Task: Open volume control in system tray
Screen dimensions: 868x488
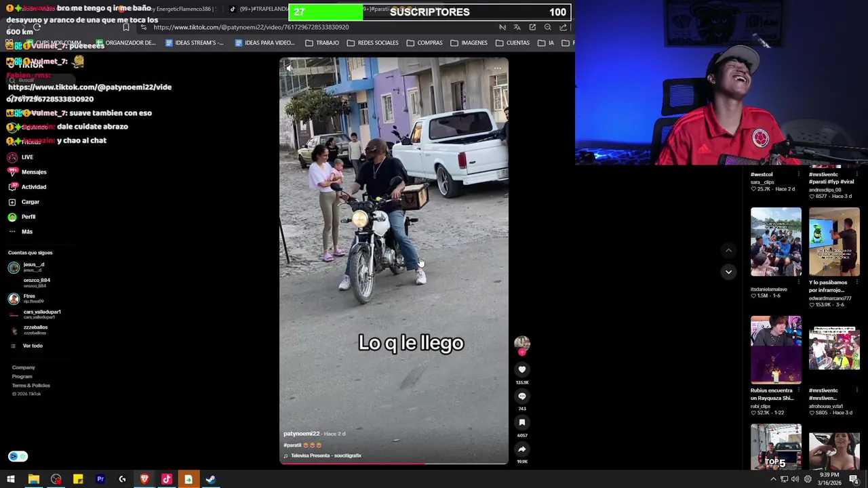Action: pos(795,479)
